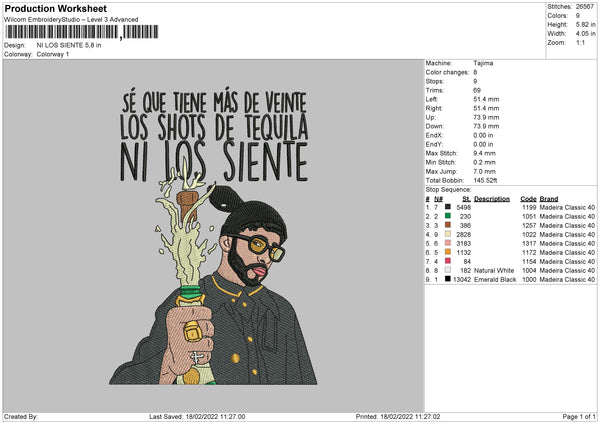
Task: Click stitch count '13042' in stop row 9
Action: (x=462, y=279)
